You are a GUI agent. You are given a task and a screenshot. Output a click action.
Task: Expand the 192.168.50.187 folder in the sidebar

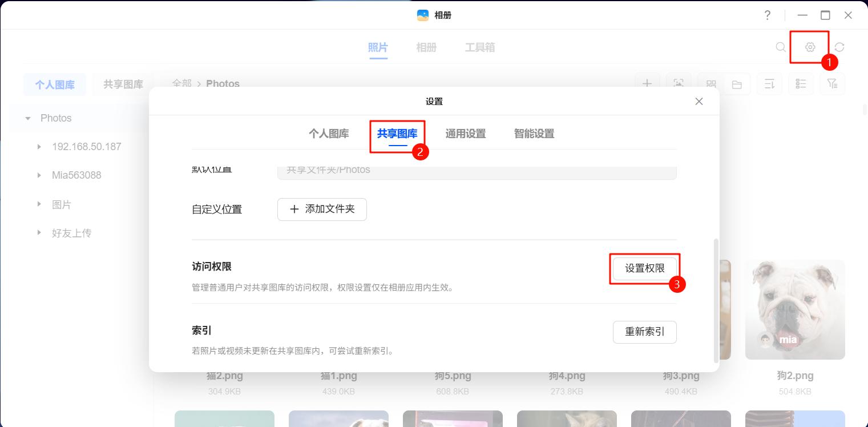point(39,147)
